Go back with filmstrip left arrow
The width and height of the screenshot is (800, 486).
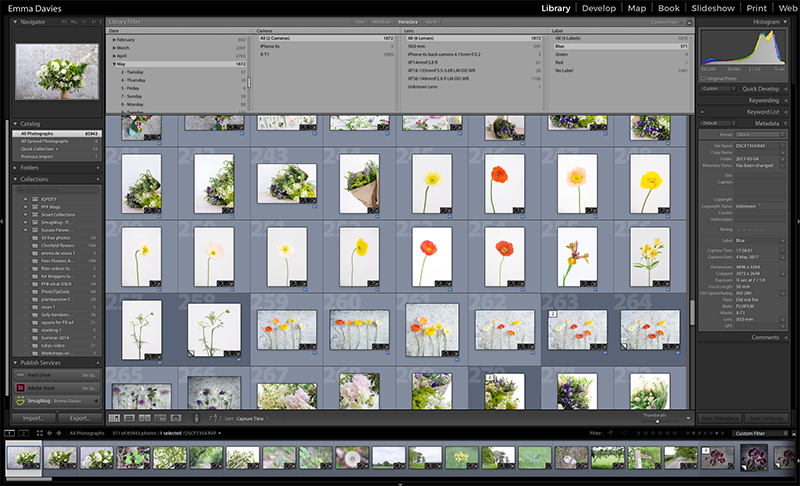[x=49, y=433]
